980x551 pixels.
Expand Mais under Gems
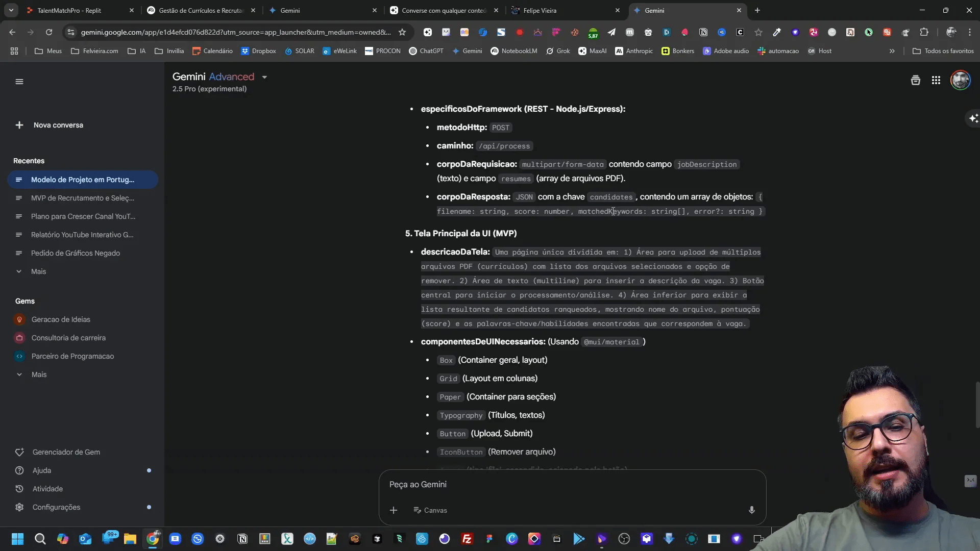pyautogui.click(x=31, y=374)
